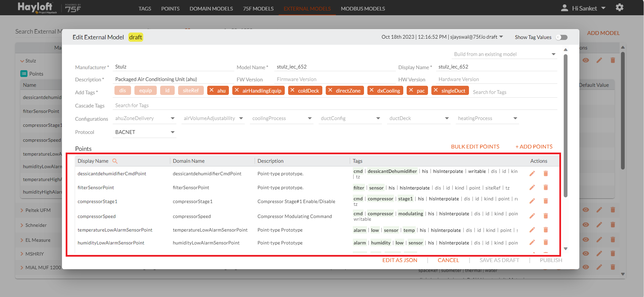Click the Haylofт logo

point(37,7)
